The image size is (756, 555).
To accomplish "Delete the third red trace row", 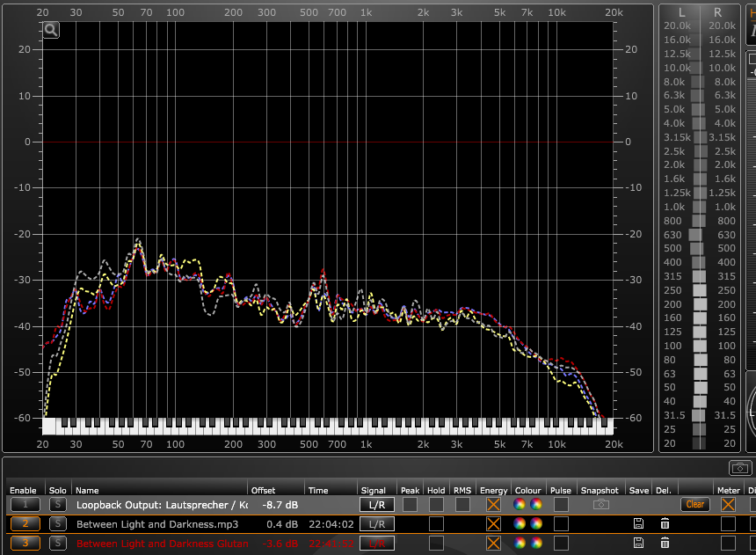I will point(665,544).
